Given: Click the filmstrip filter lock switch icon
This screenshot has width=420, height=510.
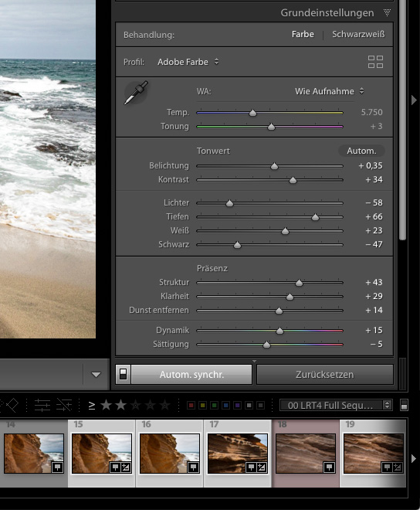Looking at the screenshot, I should tap(404, 405).
